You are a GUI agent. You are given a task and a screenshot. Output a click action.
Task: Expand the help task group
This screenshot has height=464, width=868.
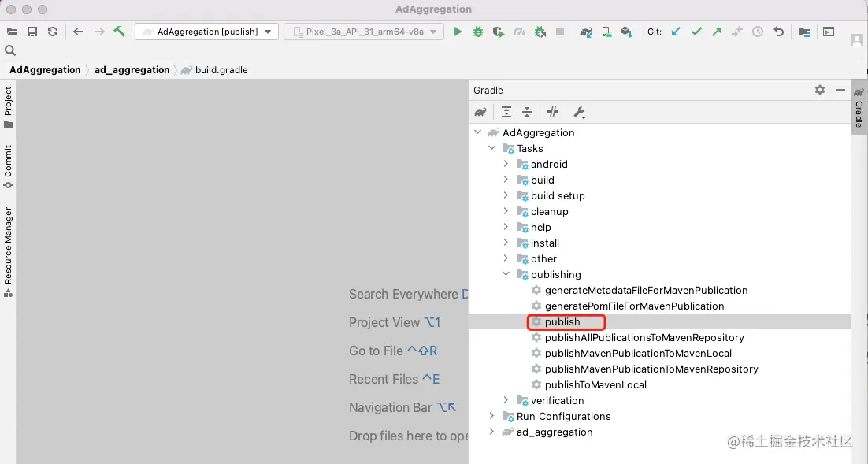coord(506,227)
